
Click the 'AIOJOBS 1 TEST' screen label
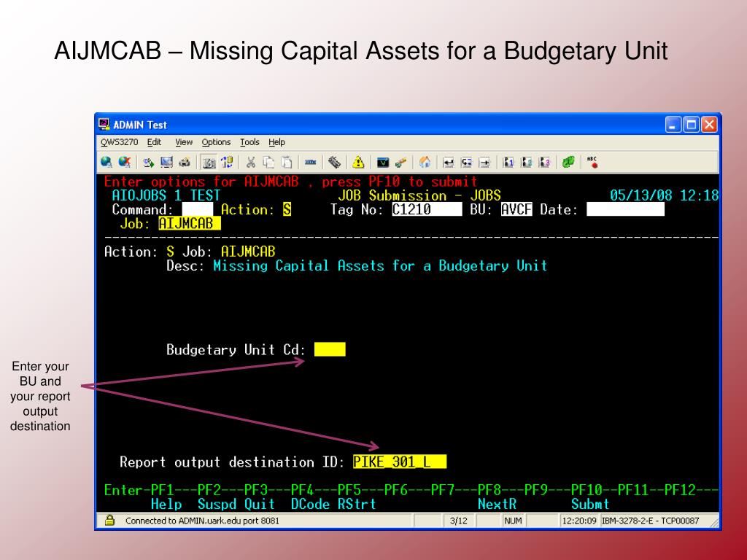pyautogui.click(x=166, y=195)
